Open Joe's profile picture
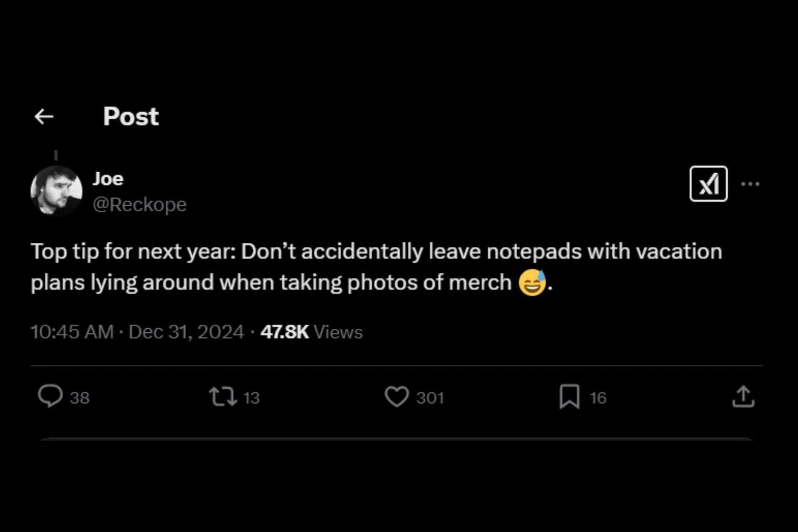 [x=57, y=191]
